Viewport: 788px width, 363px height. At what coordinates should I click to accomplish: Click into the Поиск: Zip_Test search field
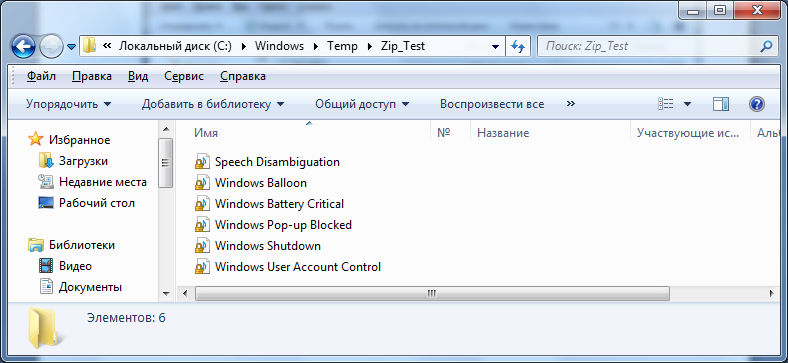coord(648,47)
